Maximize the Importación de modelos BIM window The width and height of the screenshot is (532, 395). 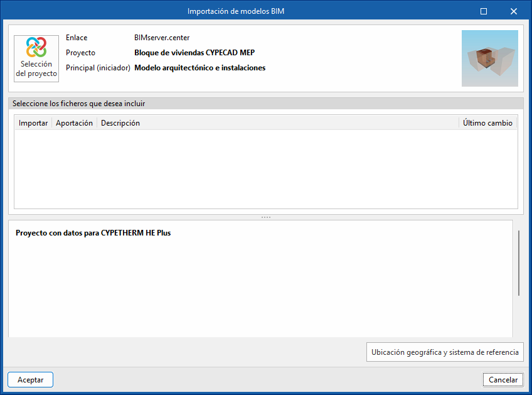pos(484,11)
